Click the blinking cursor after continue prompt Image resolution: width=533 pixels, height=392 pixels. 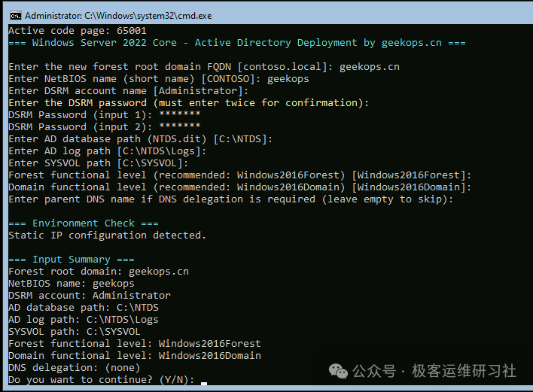(x=204, y=381)
